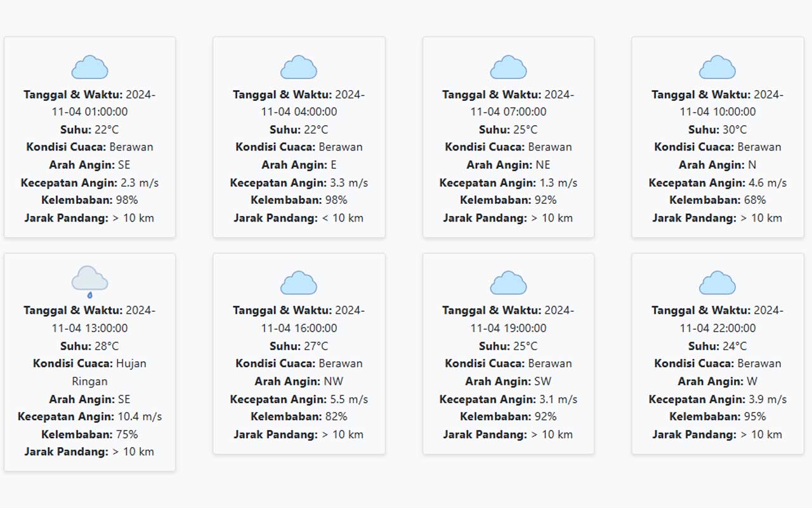
Task: Click 'Suhu: 25°C' in the 19:00:00 card
Action: tap(508, 346)
